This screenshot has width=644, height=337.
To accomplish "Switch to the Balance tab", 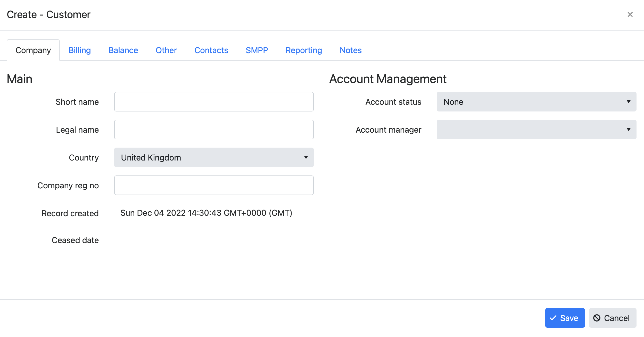I will point(123,50).
